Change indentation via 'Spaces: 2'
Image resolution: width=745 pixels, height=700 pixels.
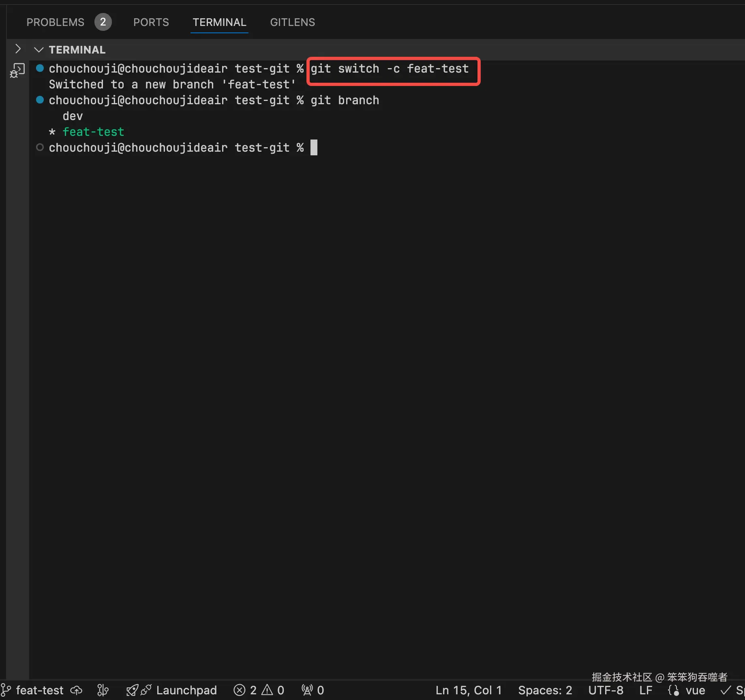coord(545,690)
